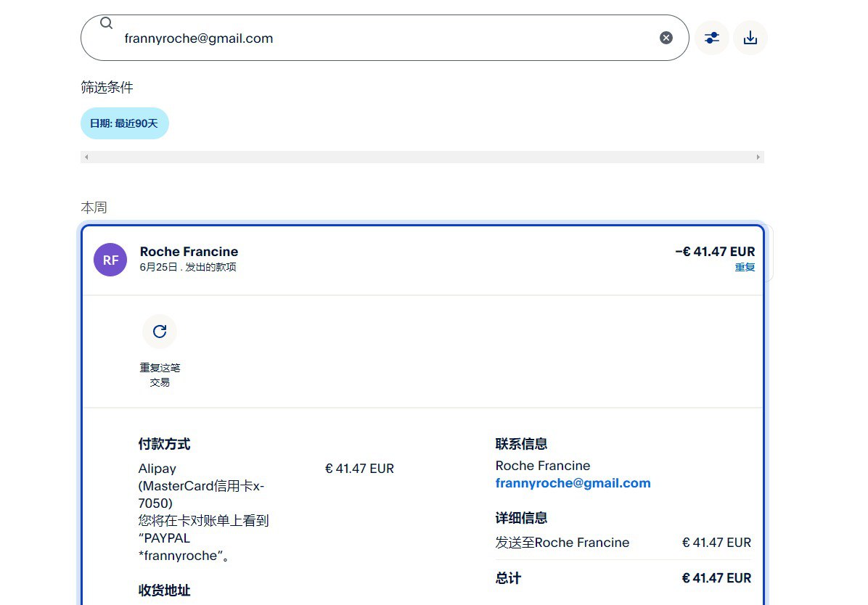The image size is (868, 605).
Task: Click the horizontal scrollbar track under the filters
Action: 421,157
